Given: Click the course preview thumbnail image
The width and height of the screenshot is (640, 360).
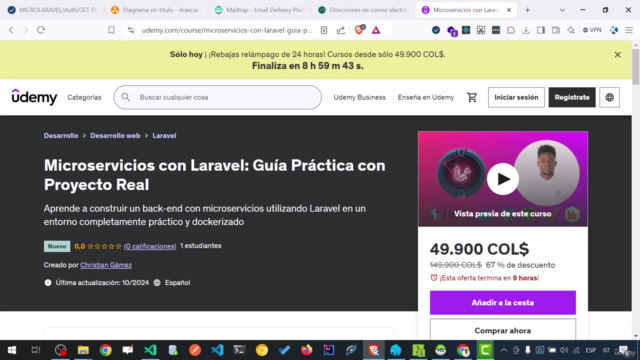Looking at the screenshot, I should pos(502,179).
